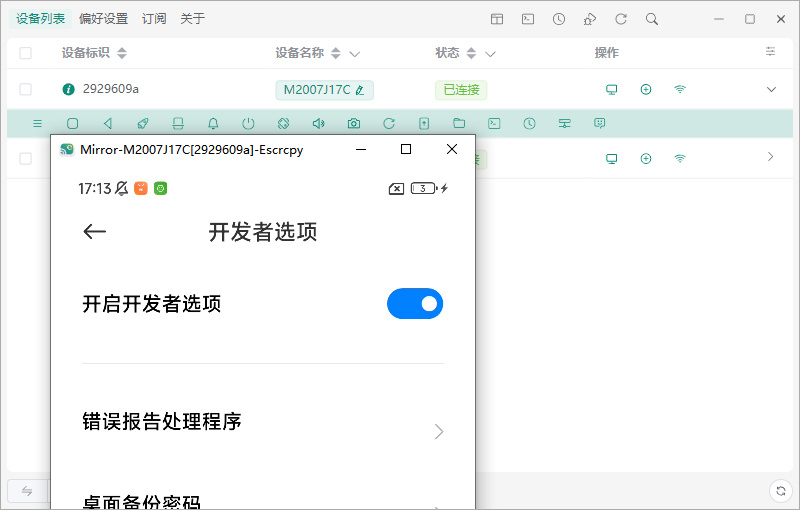Start mirroring for 2929609a row
Image resolution: width=800 pixels, height=510 pixels.
[x=611, y=90]
